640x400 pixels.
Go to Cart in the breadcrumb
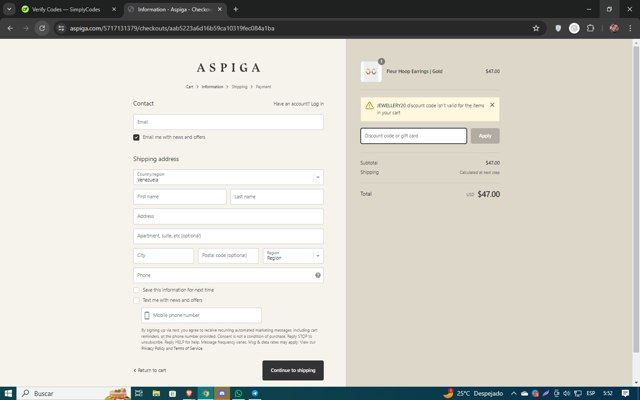[x=189, y=87]
